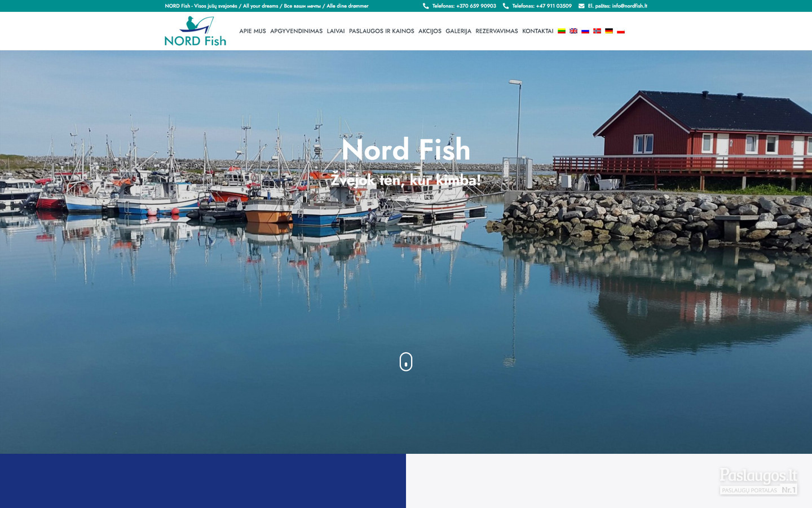Open PASLAUGOS IR KAINOS page

pyautogui.click(x=382, y=31)
